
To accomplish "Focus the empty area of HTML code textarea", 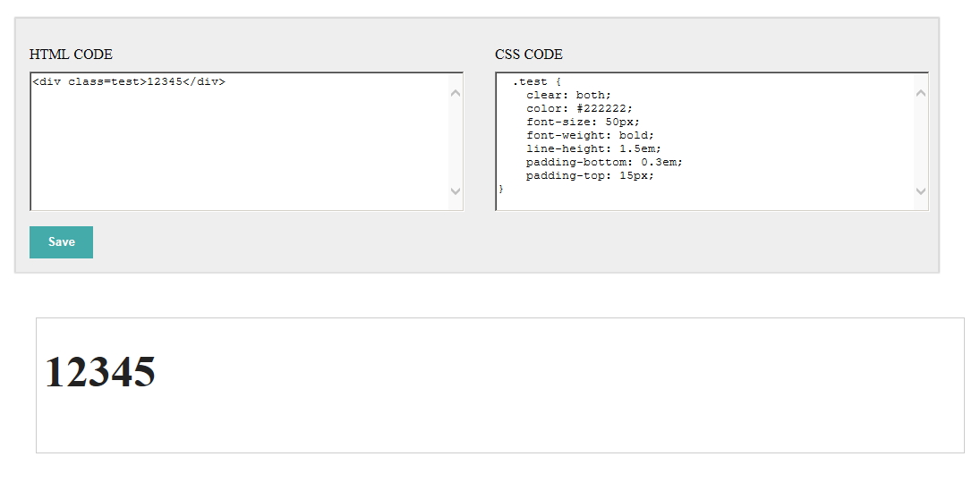I will (x=239, y=150).
